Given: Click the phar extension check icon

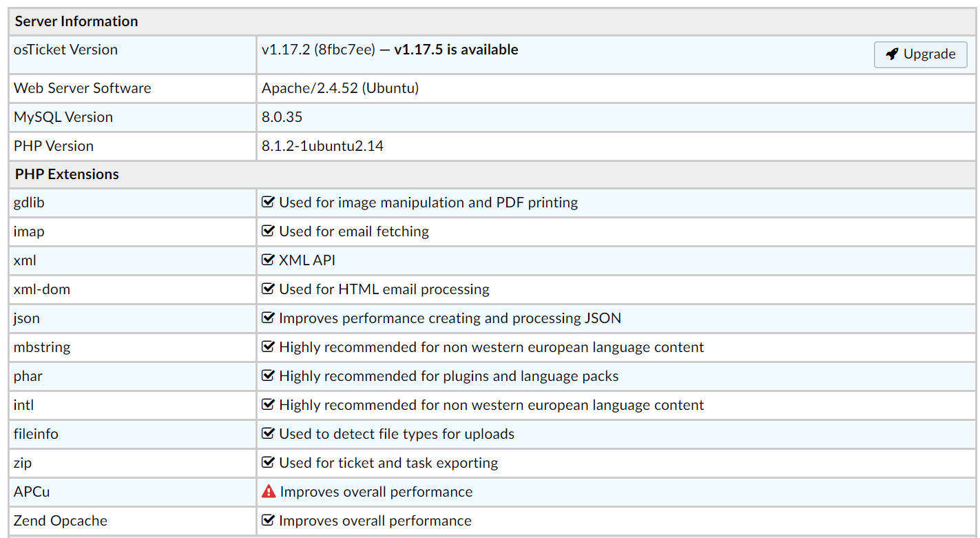Looking at the screenshot, I should pos(269,376).
